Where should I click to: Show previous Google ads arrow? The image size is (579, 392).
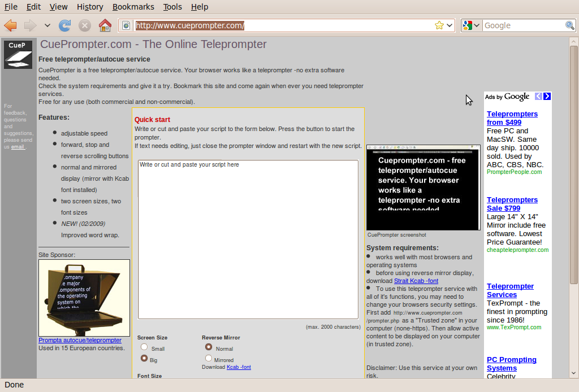(x=538, y=96)
